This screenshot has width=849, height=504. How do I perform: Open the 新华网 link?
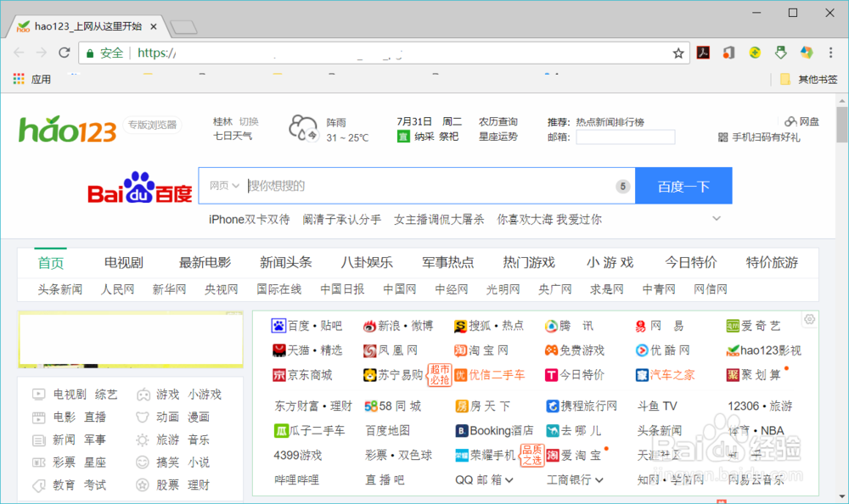169,289
